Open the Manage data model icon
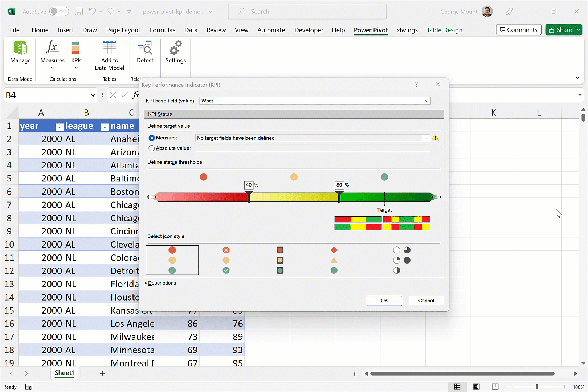This screenshot has height=392, width=588. click(x=20, y=48)
